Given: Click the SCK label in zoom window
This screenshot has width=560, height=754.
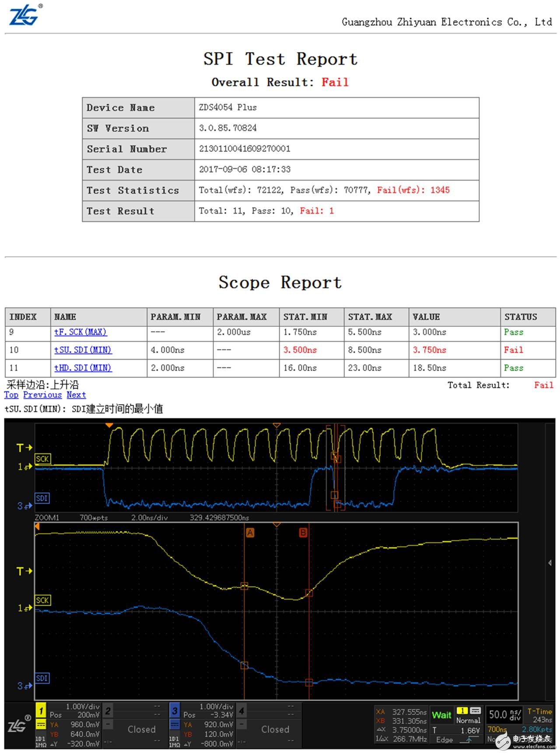Looking at the screenshot, I should (42, 600).
